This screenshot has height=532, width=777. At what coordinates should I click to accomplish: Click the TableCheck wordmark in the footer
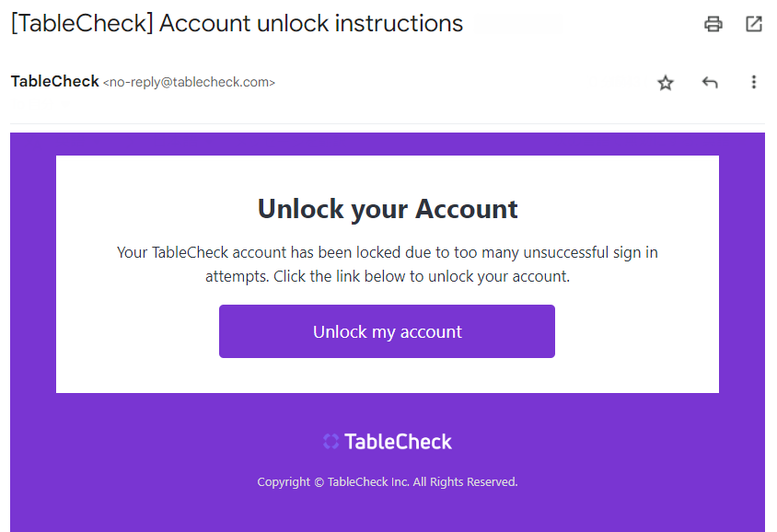[x=399, y=442]
